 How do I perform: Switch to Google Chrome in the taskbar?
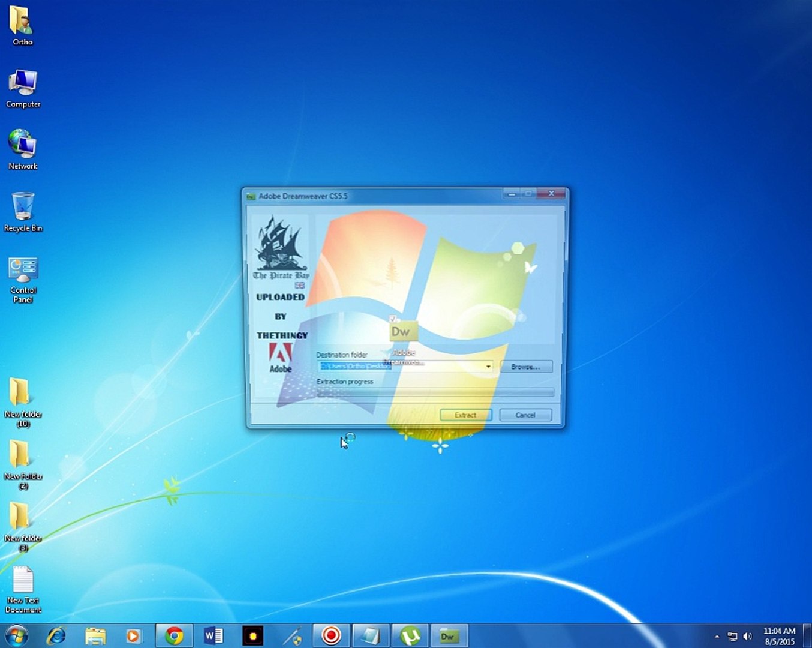click(x=174, y=635)
